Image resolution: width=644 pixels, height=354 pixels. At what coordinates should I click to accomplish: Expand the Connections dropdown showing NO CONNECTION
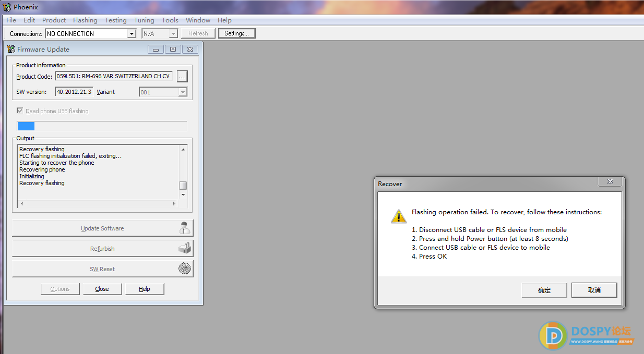(132, 34)
